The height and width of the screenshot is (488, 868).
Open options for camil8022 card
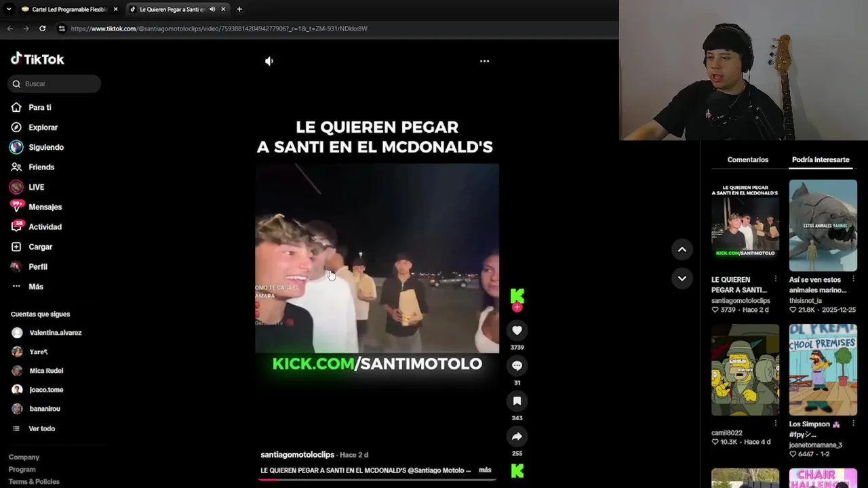pyautogui.click(x=776, y=424)
